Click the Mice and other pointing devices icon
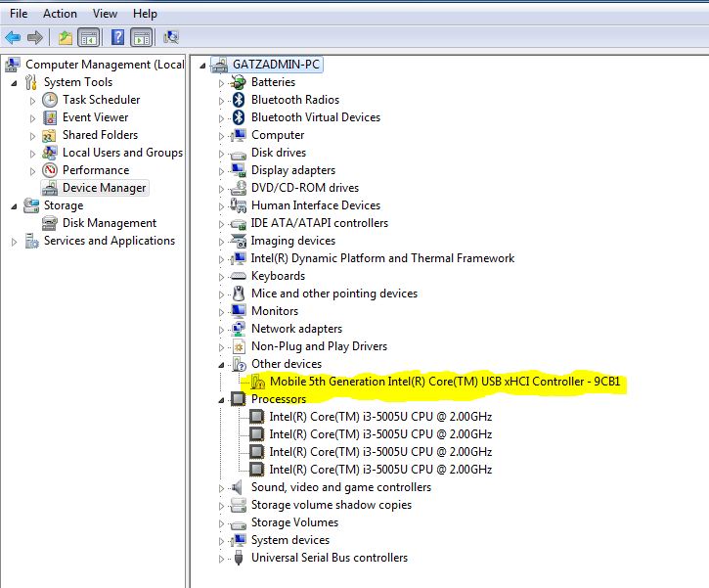 click(x=239, y=294)
